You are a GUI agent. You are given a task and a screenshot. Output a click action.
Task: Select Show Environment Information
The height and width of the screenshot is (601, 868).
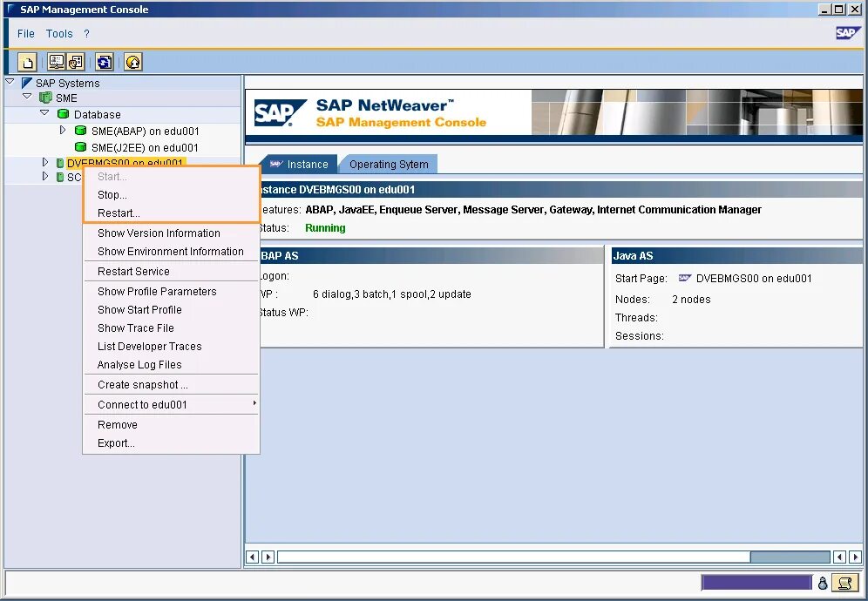click(171, 251)
